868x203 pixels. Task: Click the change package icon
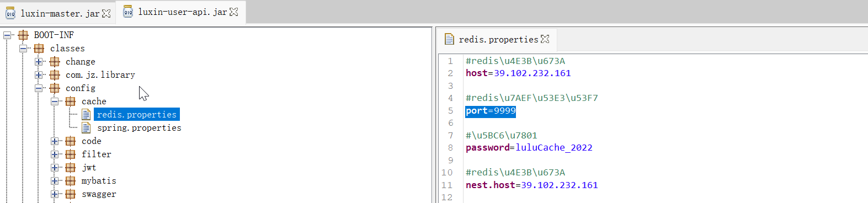55,62
